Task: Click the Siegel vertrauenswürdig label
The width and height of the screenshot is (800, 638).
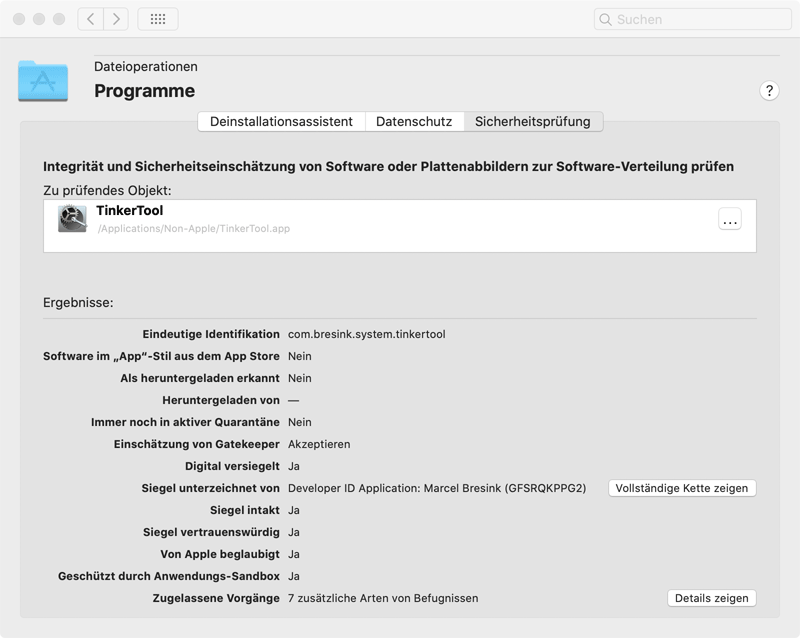Action: click(x=211, y=532)
